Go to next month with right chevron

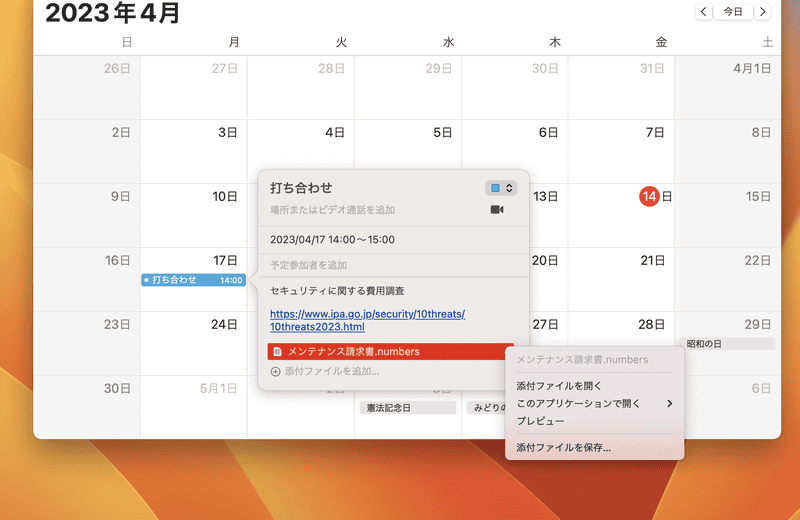[x=762, y=12]
